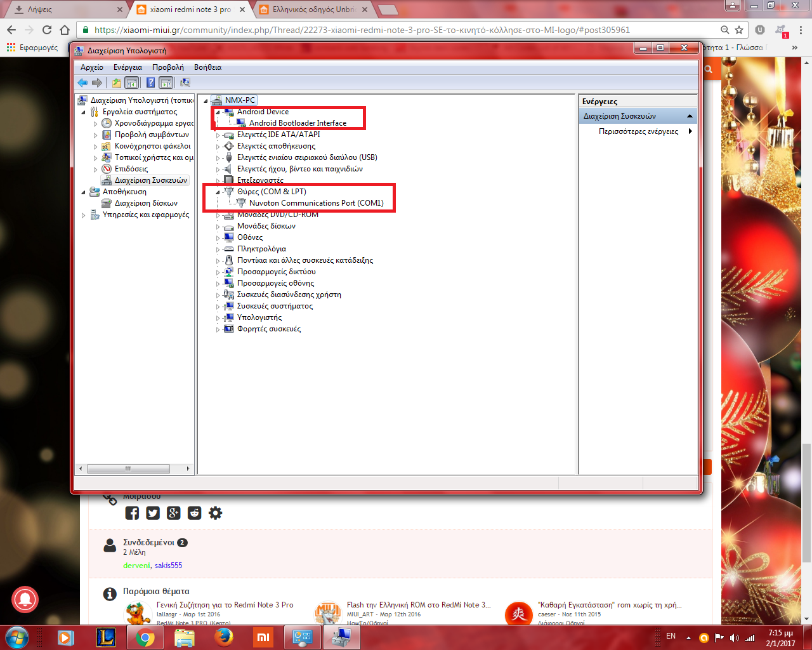The image size is (812, 650).
Task: Click the Ελεγκτές αποθήκευσης category icon
Action: pos(229,146)
